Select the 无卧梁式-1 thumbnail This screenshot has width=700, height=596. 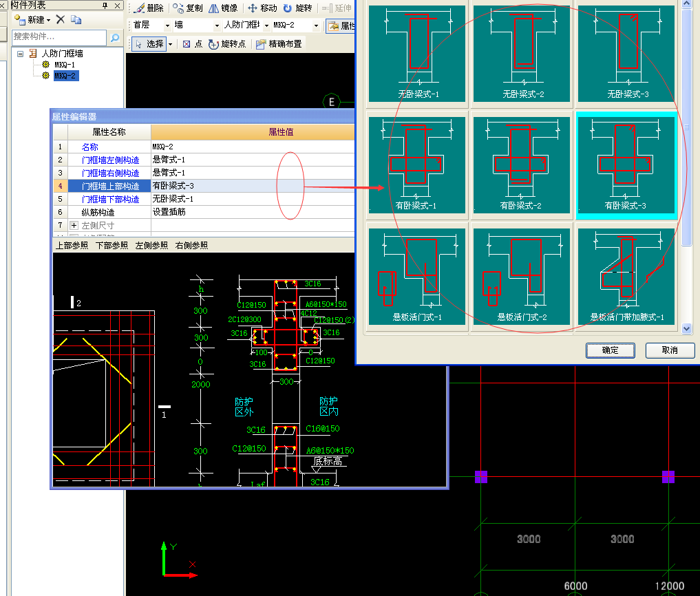(x=417, y=54)
